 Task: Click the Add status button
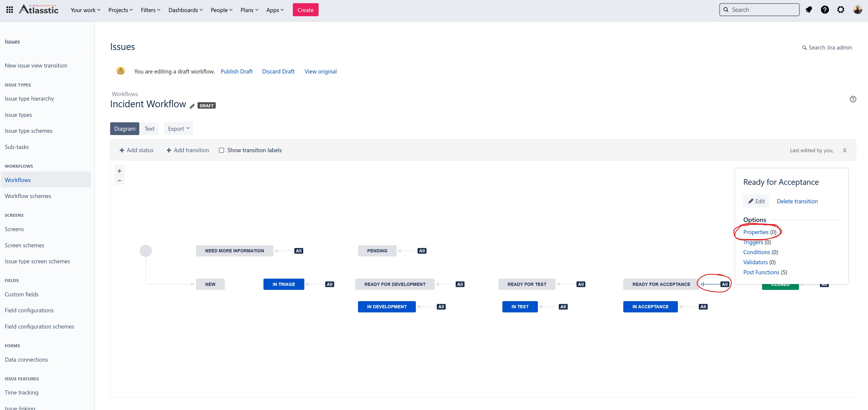pyautogui.click(x=136, y=150)
